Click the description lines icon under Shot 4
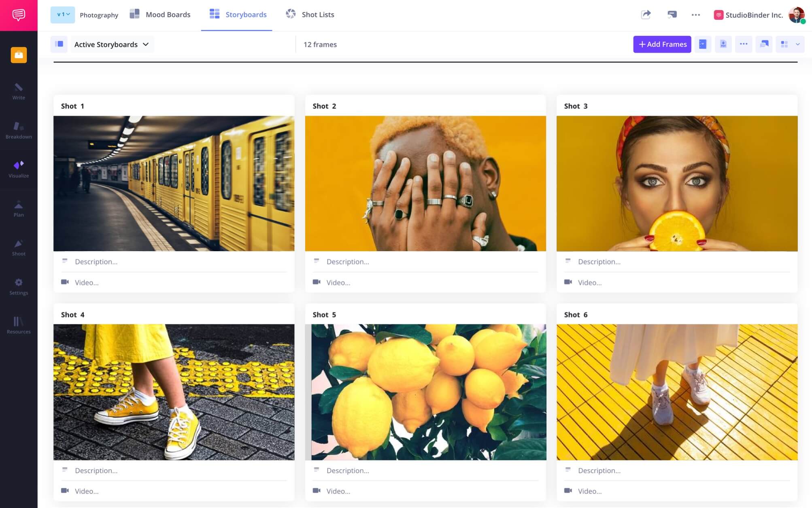The width and height of the screenshot is (812, 508). (x=65, y=470)
